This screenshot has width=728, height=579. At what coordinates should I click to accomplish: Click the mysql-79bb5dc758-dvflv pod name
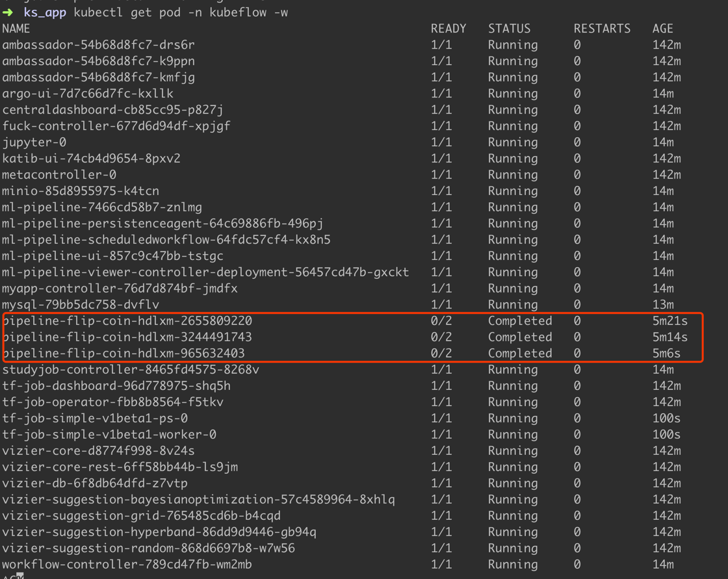[x=81, y=305]
